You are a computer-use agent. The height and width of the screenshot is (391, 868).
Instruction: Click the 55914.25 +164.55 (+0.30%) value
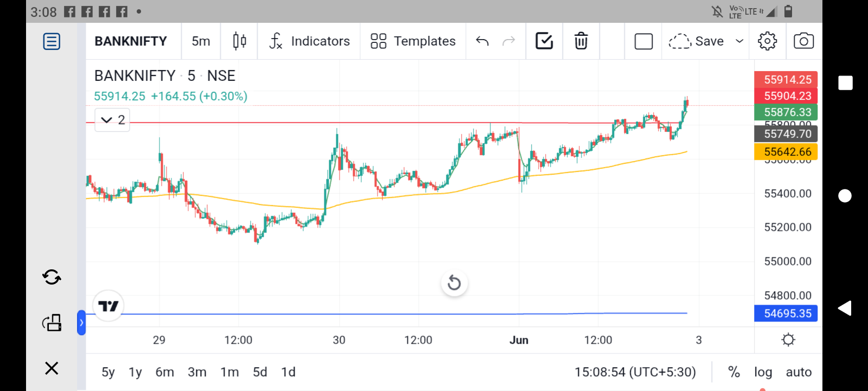point(171,96)
